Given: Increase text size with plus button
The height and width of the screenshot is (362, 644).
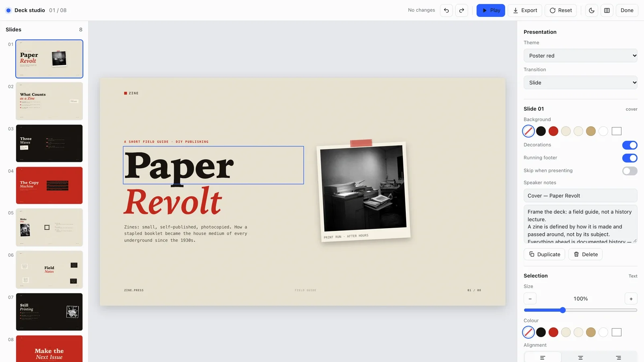Looking at the screenshot, I should 631,299.
